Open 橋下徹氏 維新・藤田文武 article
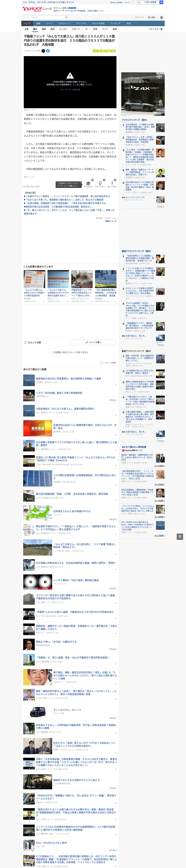The width and height of the screenshot is (186, 868). (85, 676)
